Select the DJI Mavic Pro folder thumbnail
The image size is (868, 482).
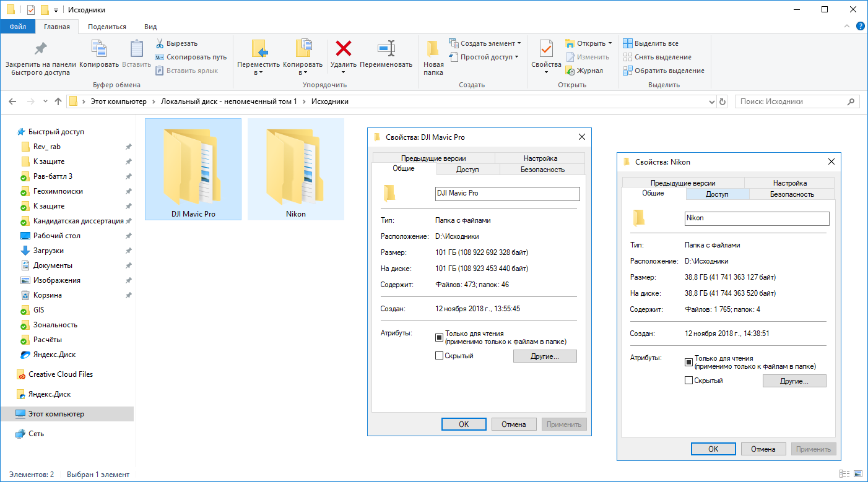point(193,169)
